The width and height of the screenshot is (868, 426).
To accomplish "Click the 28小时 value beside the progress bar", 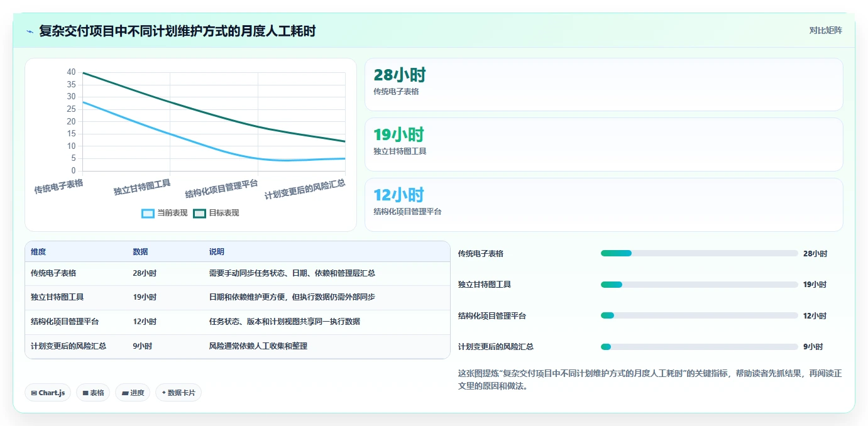I will tap(815, 254).
